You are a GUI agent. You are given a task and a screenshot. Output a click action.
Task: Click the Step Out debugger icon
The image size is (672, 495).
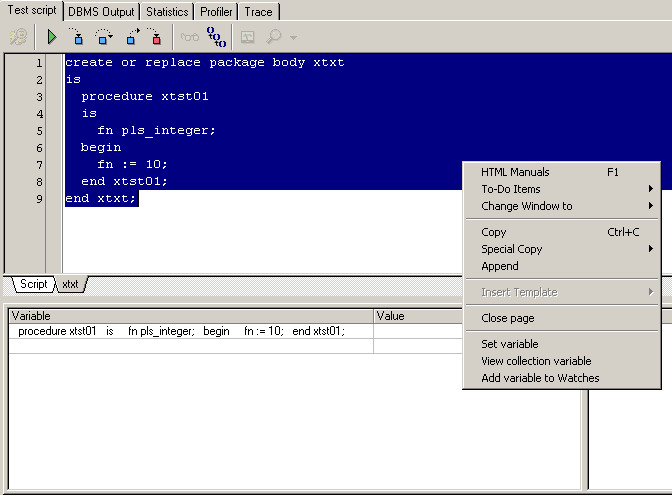point(133,37)
